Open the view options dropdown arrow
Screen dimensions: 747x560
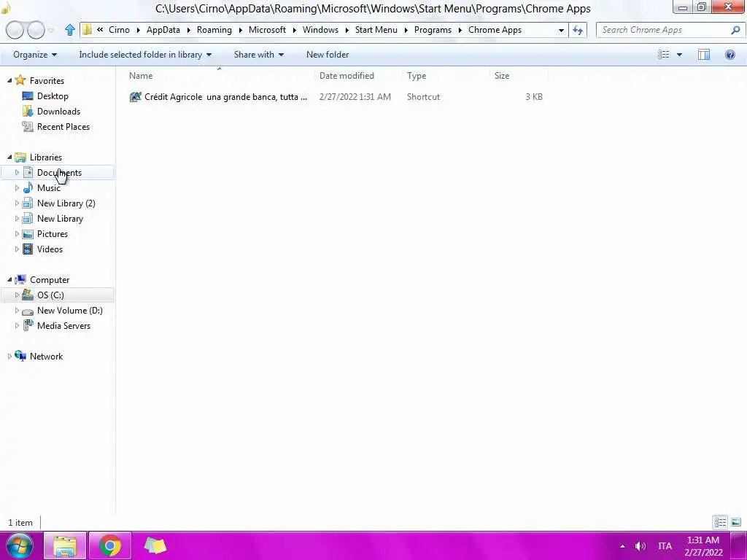click(x=679, y=55)
